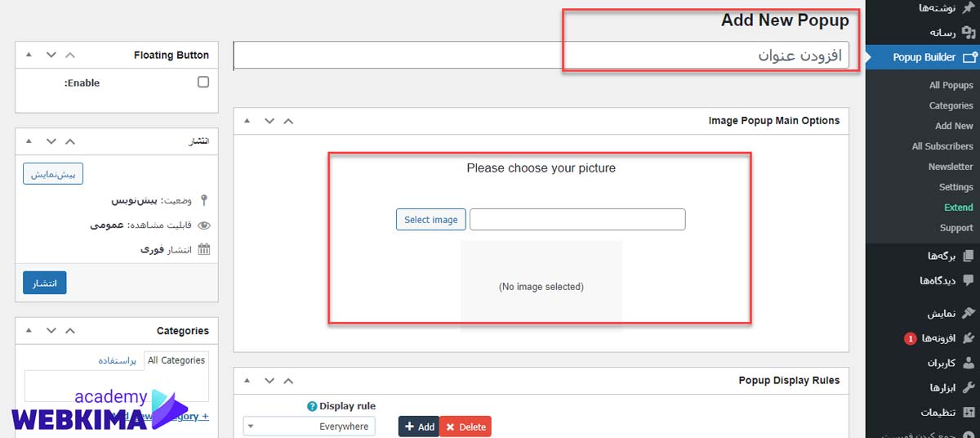
Task: Click the پیش‌نمایش preview button
Action: tap(53, 174)
